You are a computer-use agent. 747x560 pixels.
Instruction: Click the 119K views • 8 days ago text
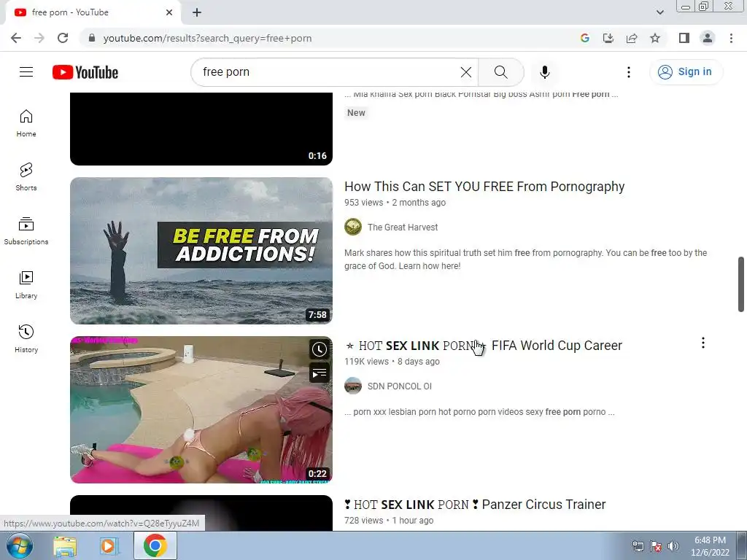[392, 362]
